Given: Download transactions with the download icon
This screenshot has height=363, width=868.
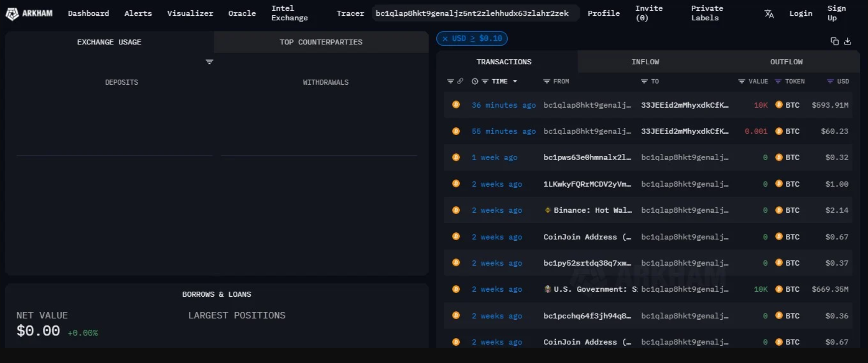Looking at the screenshot, I should click(x=848, y=41).
